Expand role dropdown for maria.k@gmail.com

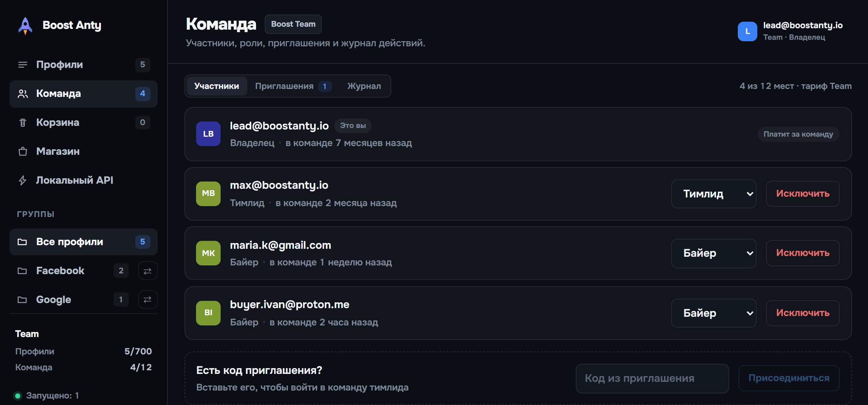[714, 253]
